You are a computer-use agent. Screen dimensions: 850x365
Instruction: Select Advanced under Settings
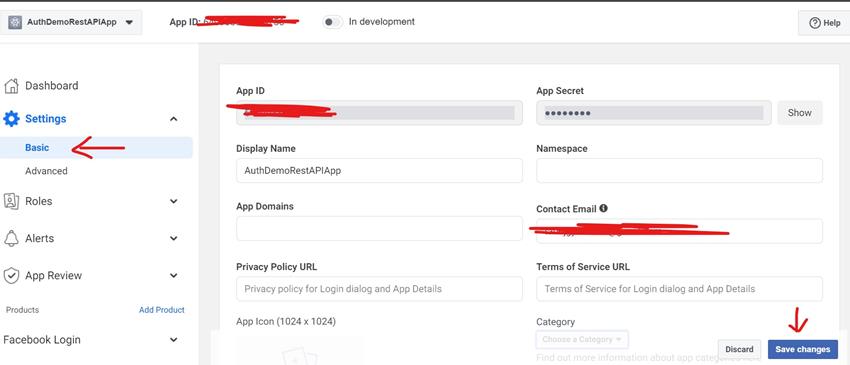click(x=46, y=171)
